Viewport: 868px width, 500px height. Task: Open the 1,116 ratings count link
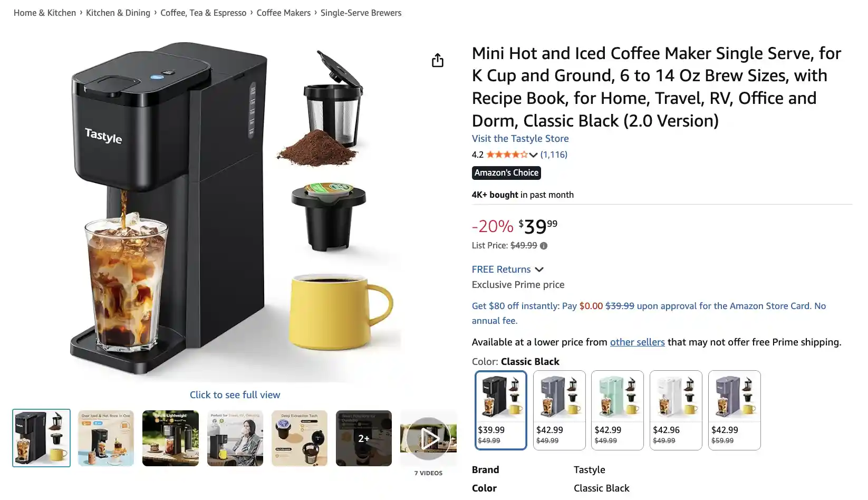pos(554,155)
